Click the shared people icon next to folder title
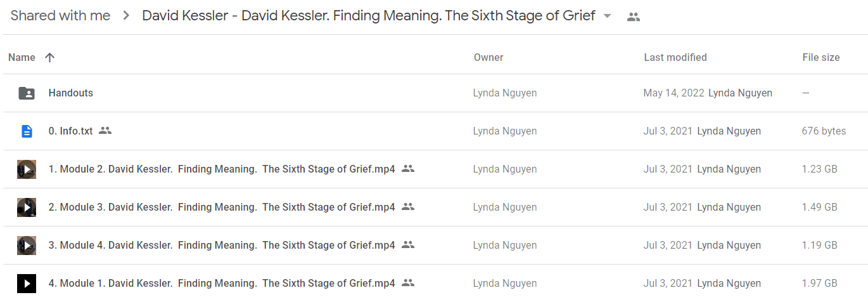Image resolution: width=868 pixels, height=302 pixels. coord(633,17)
